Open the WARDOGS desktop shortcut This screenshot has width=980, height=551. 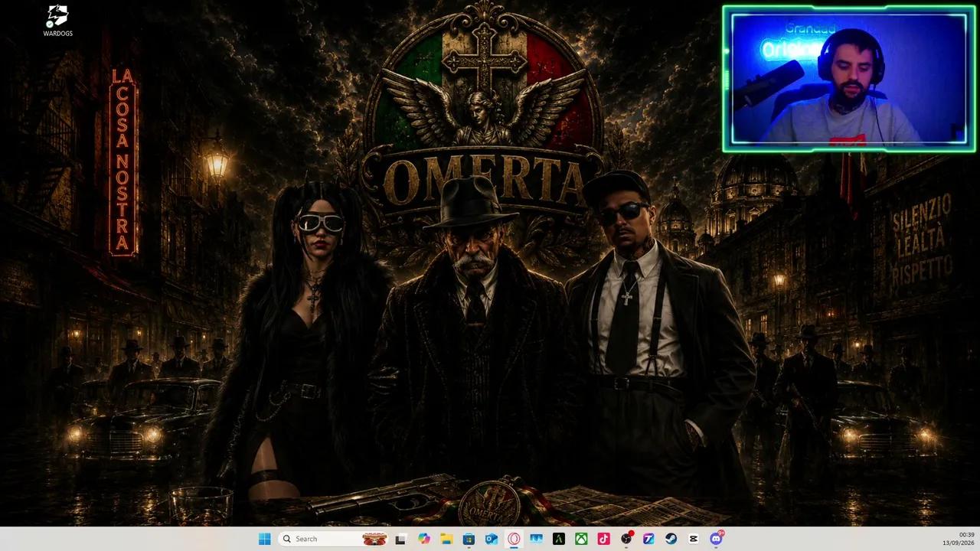coord(57,21)
